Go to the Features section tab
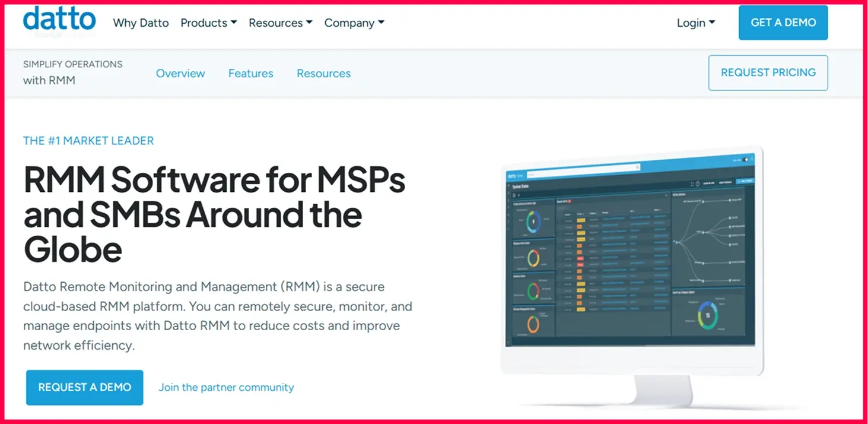Image resolution: width=868 pixels, height=424 pixels. point(251,74)
